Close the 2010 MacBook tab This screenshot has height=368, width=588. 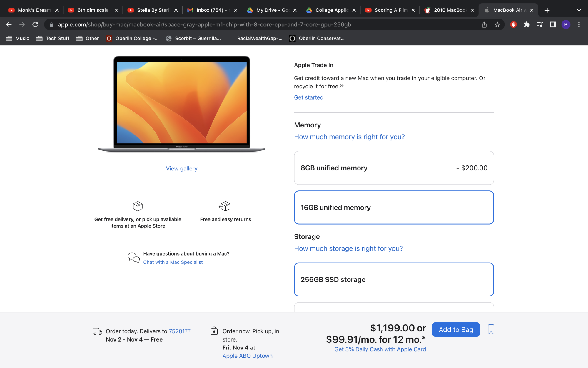tap(472, 10)
